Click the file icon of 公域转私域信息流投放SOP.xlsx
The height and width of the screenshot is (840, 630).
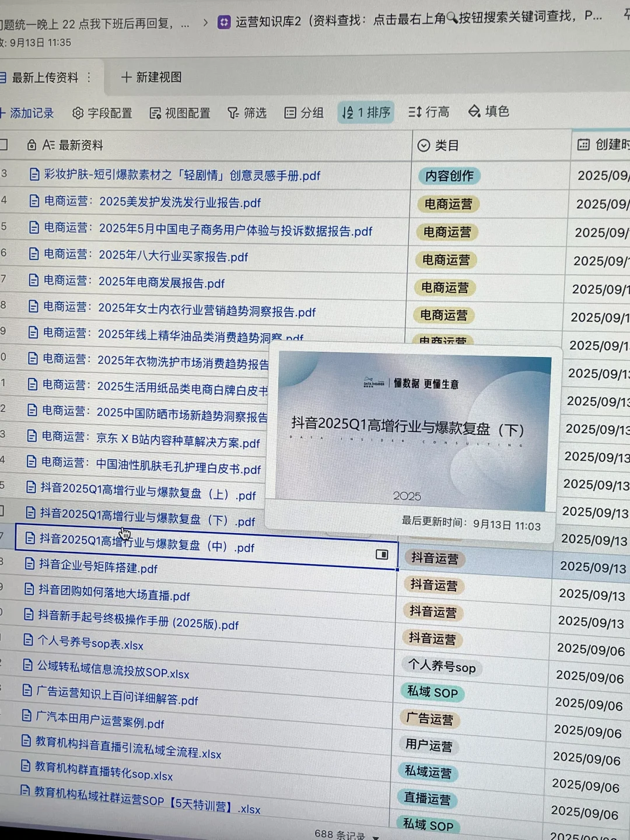click(27, 664)
